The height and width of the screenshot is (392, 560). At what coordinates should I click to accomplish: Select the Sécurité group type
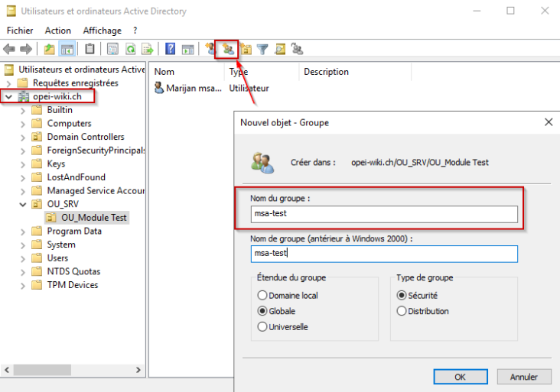point(417,296)
